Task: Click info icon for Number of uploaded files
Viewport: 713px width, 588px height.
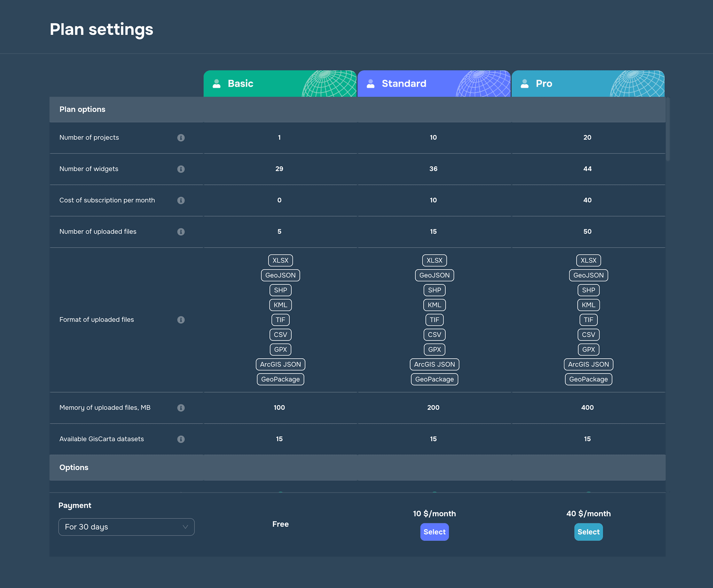Action: [x=181, y=232]
